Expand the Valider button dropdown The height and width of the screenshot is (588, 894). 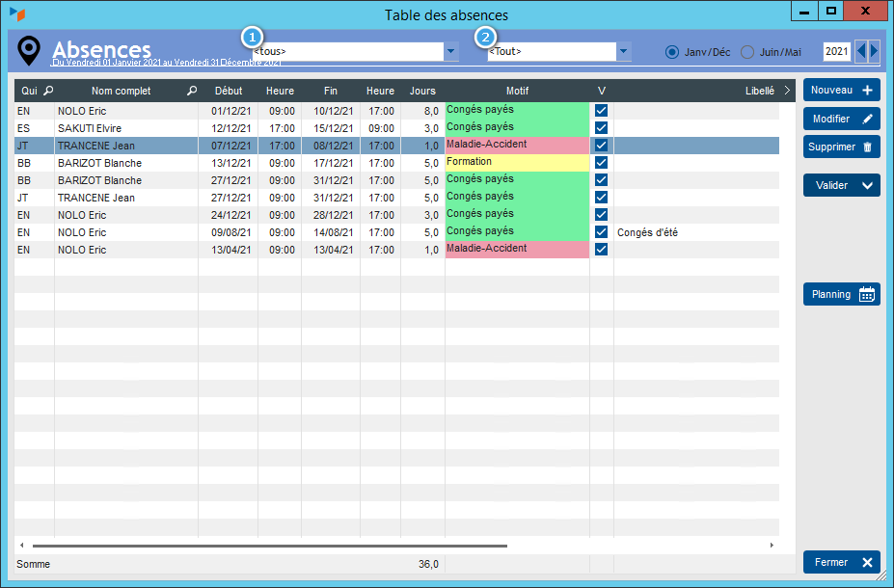pos(866,185)
